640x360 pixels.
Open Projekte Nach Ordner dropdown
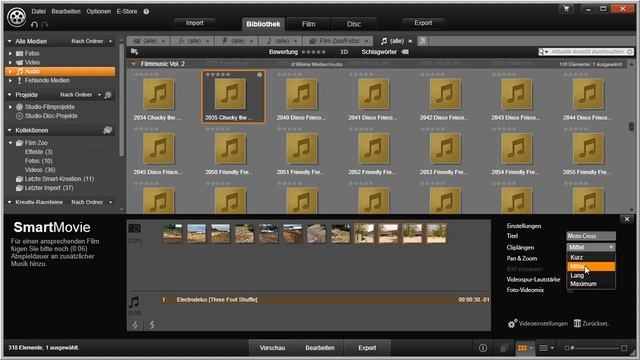click(x=80, y=95)
